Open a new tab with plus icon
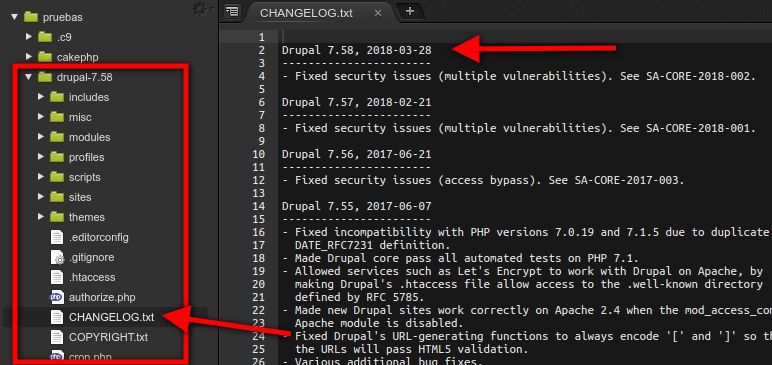The image size is (772, 365). [410, 11]
